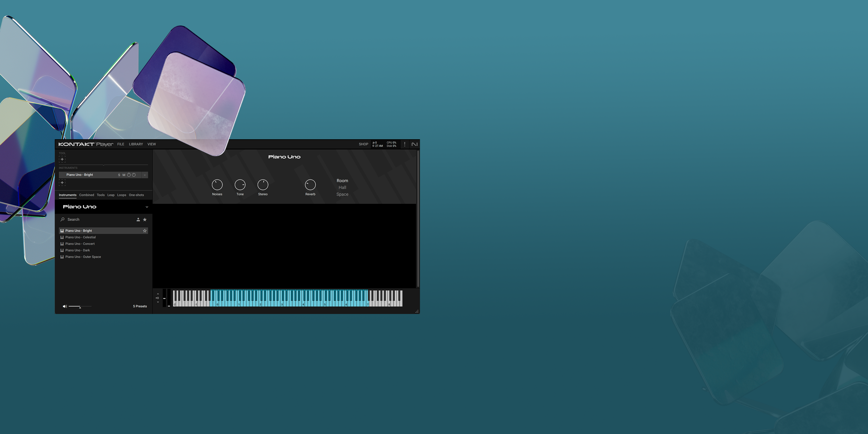Click the piano icon for Piano Uno - Celestial
Image resolution: width=868 pixels, height=434 pixels.
[62, 237]
